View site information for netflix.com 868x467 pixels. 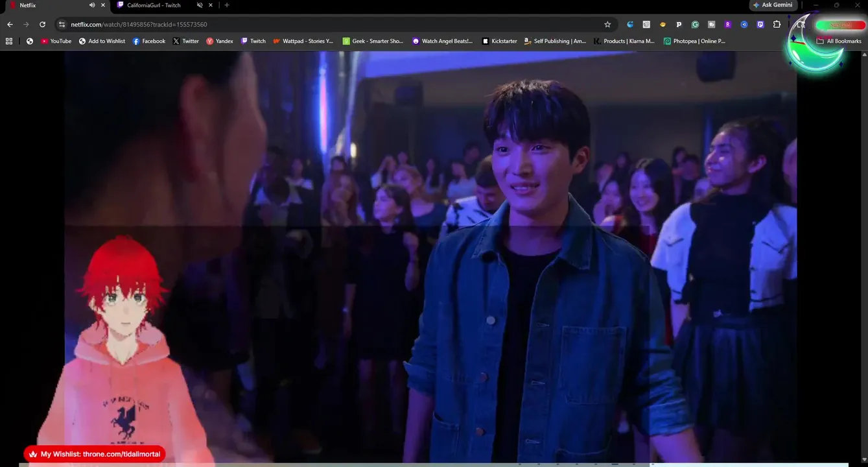(62, 25)
